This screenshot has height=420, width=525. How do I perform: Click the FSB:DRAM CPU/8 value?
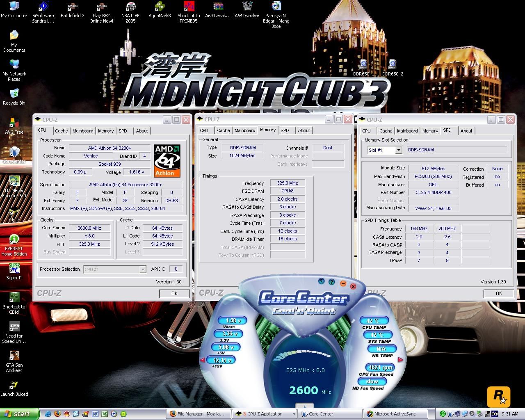[x=288, y=191]
